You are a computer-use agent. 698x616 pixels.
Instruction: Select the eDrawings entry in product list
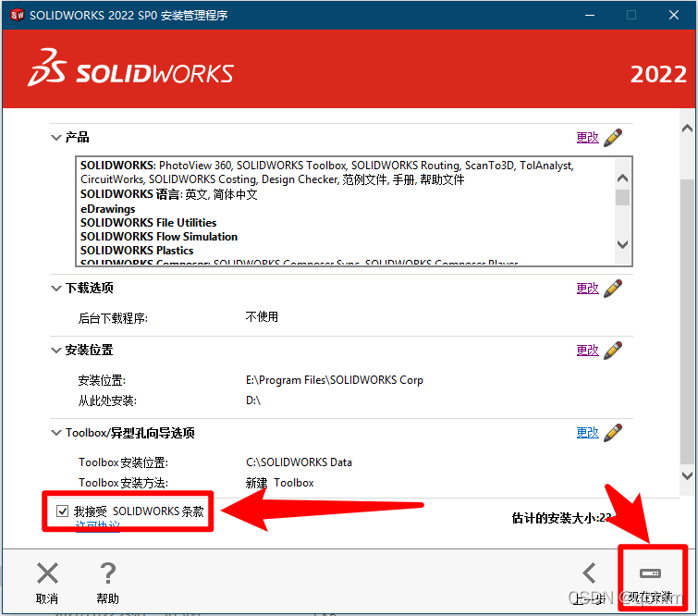point(108,209)
